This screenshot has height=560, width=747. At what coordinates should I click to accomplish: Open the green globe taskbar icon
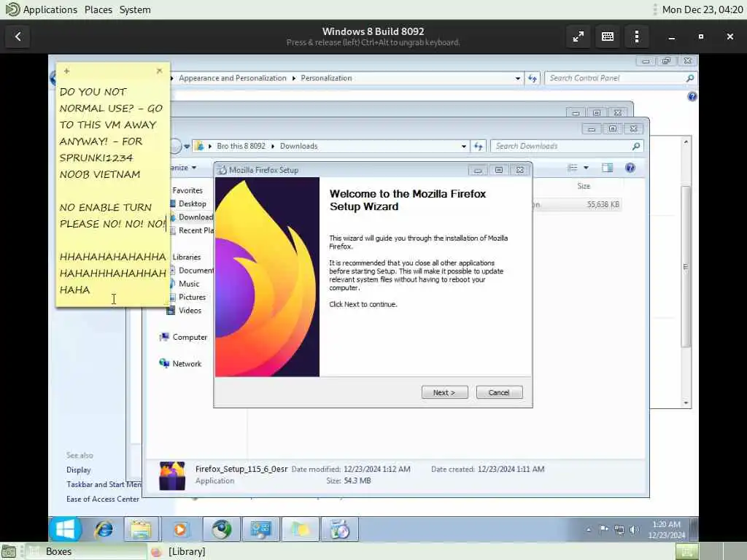222,529
